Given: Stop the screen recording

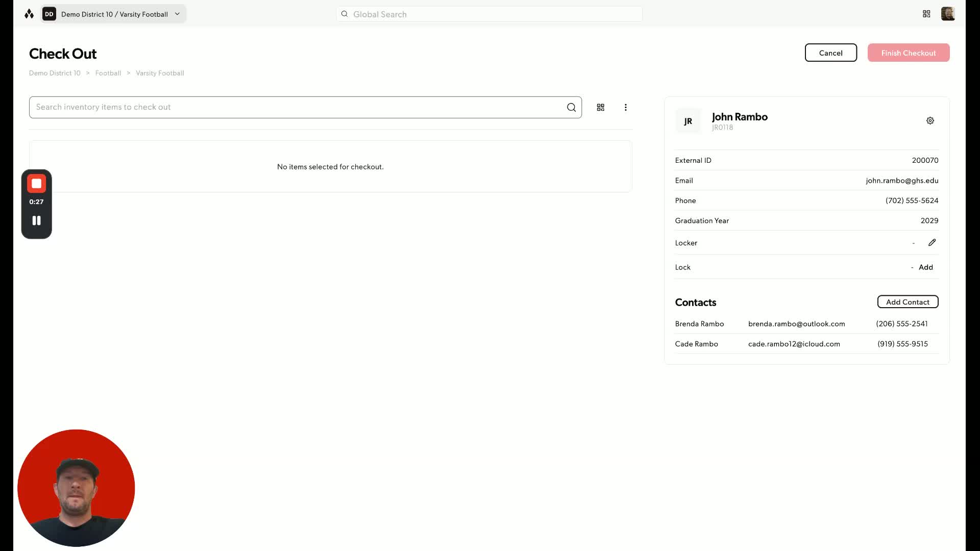Looking at the screenshot, I should tap(36, 184).
